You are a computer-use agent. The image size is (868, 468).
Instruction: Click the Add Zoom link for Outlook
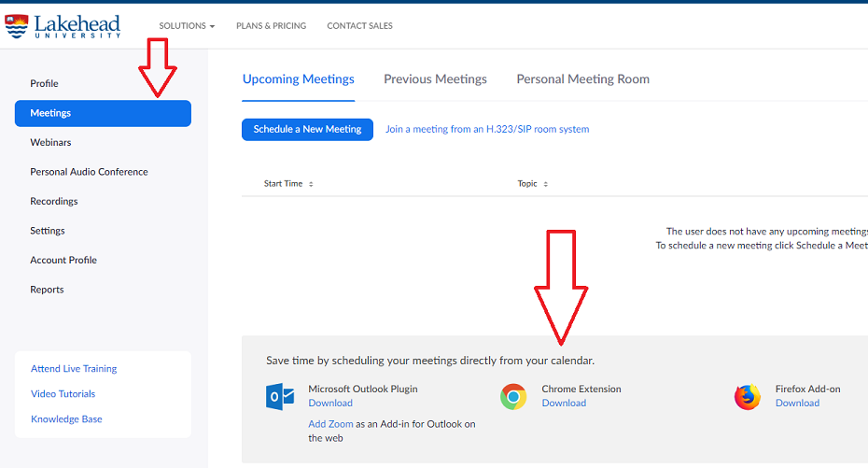(330, 424)
